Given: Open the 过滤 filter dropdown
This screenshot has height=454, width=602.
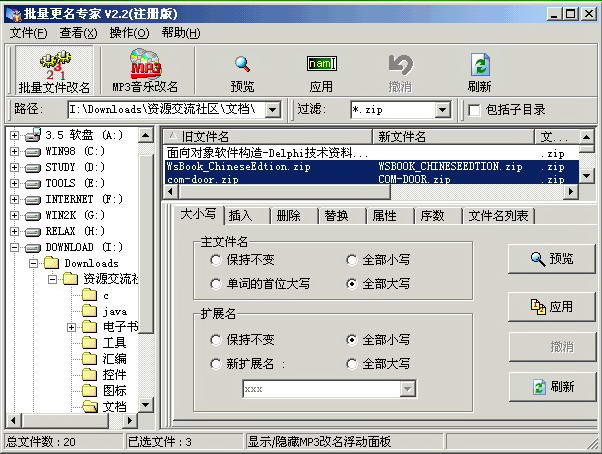Looking at the screenshot, I should coord(442,109).
